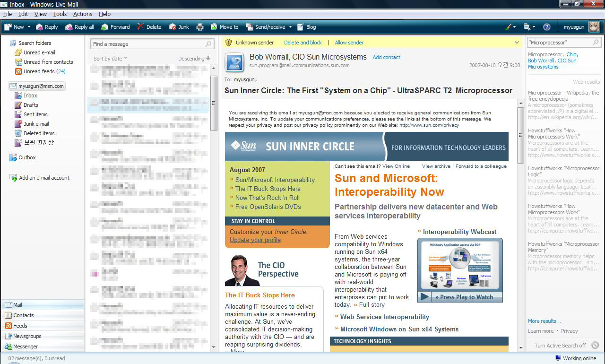Click the Update your profile link
The image size is (605, 364).
coord(255,240)
